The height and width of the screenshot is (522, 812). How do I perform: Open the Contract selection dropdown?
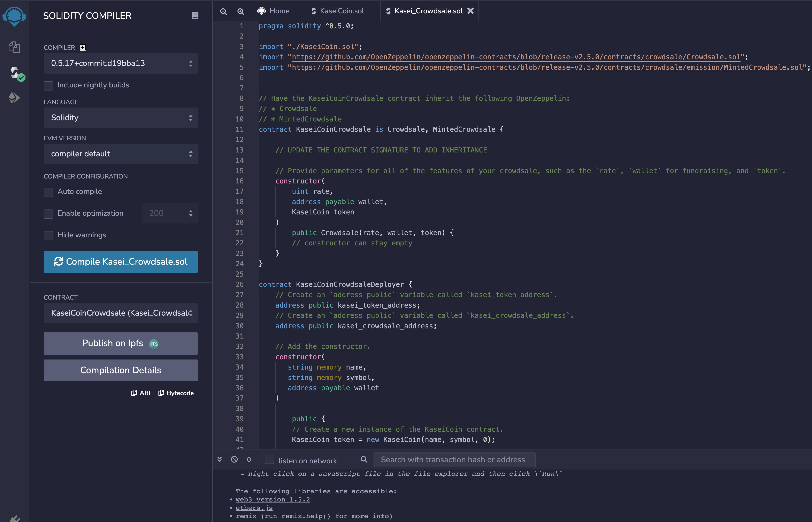(x=121, y=313)
